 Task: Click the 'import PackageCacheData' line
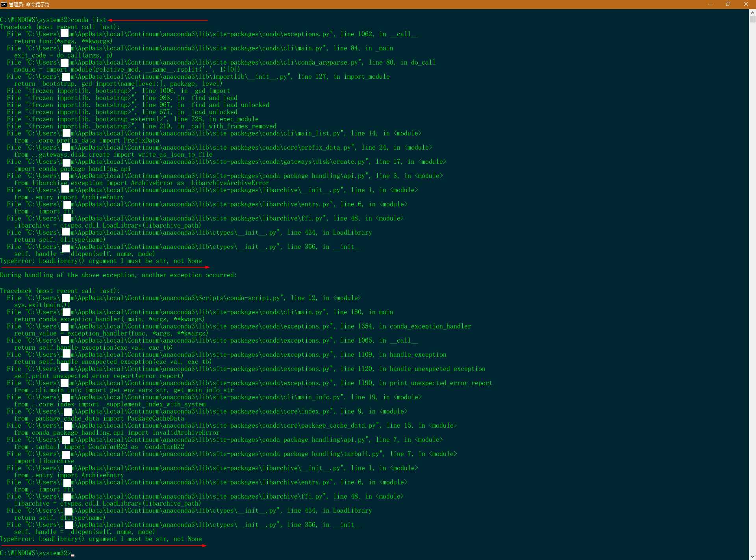[99, 418]
